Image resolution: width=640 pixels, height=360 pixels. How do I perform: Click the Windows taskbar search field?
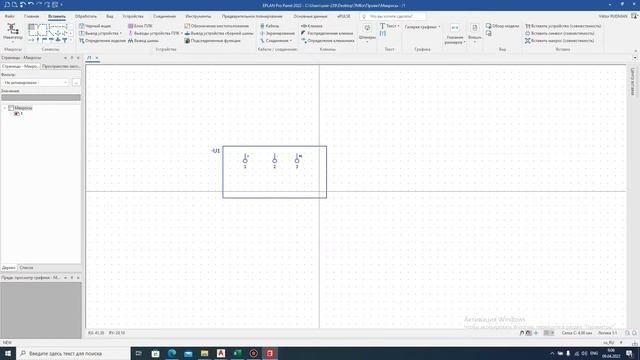click(73, 353)
